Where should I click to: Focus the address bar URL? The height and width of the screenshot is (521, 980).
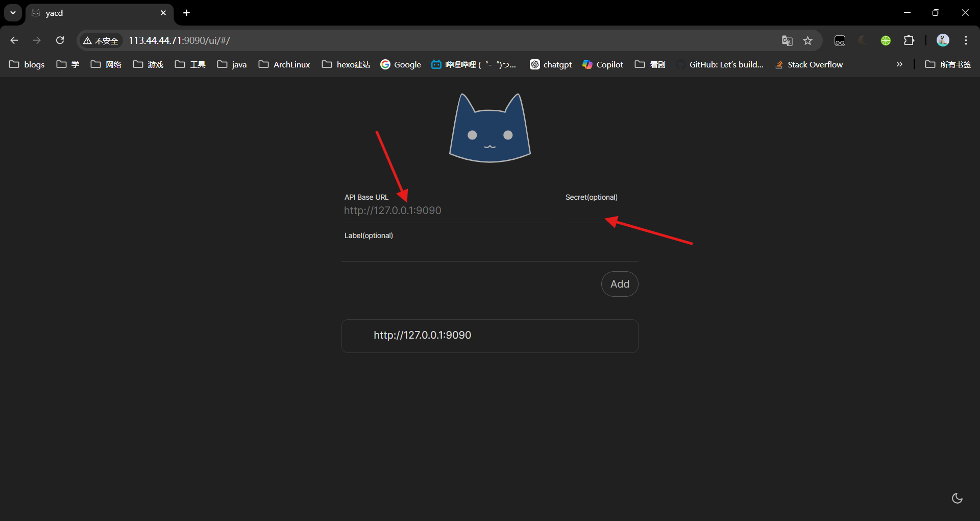click(x=179, y=40)
